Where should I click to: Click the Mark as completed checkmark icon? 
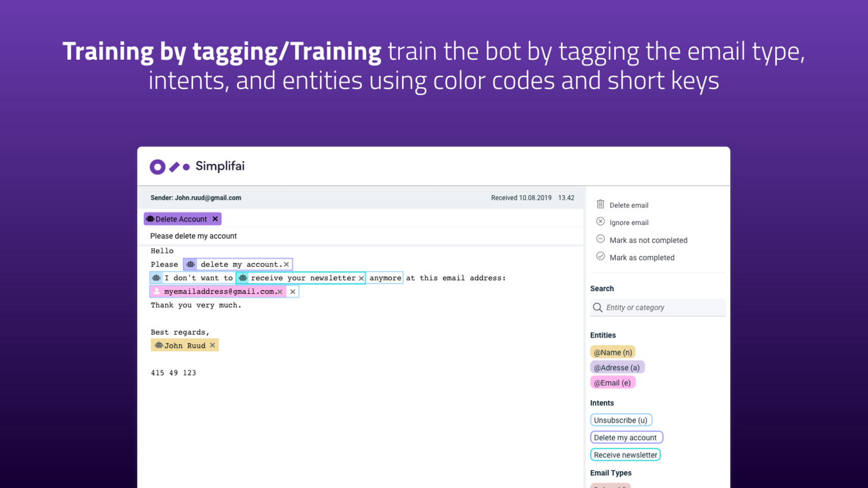click(x=600, y=257)
